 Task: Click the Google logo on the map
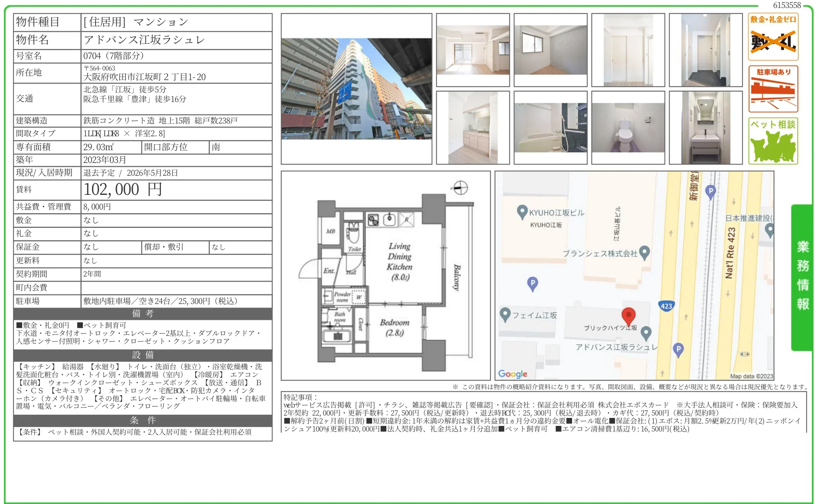tap(512, 374)
